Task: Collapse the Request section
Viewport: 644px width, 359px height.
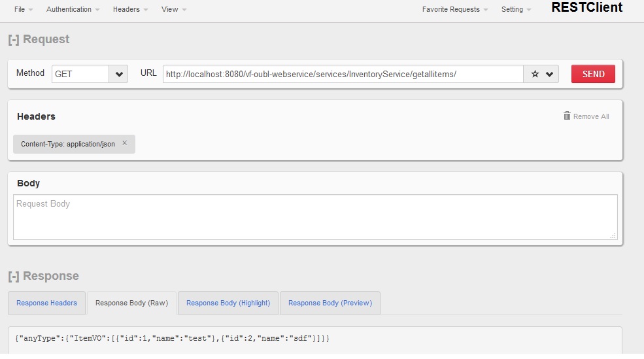Action: pos(13,39)
